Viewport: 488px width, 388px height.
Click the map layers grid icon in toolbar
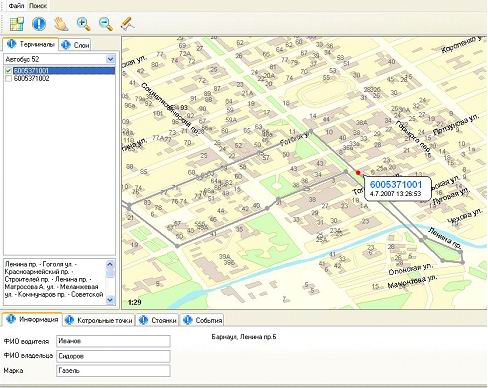(17, 24)
